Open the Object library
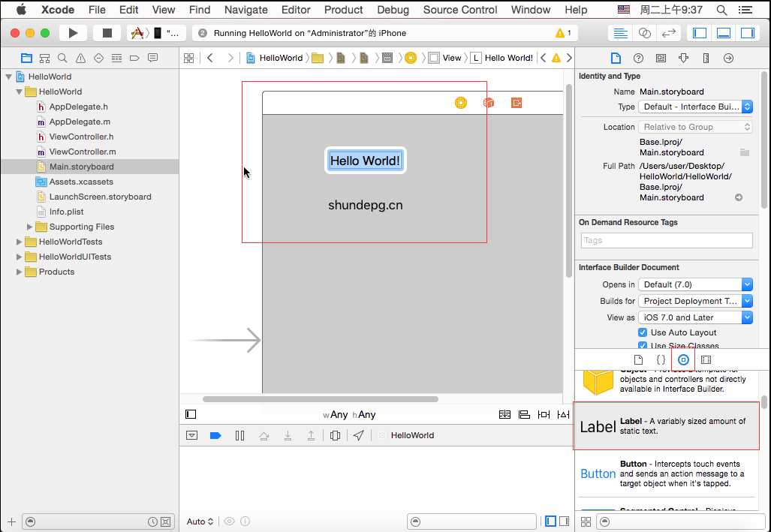Image resolution: width=771 pixels, height=532 pixels. (x=683, y=359)
